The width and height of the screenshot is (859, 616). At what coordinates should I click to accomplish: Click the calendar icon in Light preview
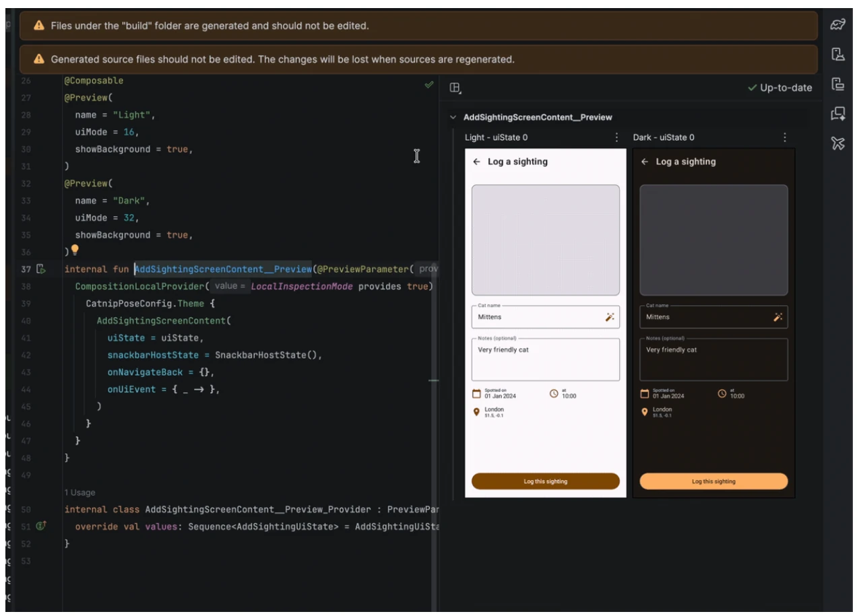[476, 393]
